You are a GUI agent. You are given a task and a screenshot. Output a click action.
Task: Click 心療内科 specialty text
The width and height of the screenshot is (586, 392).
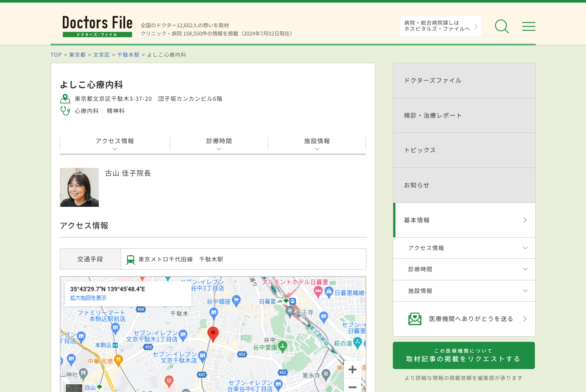87,111
